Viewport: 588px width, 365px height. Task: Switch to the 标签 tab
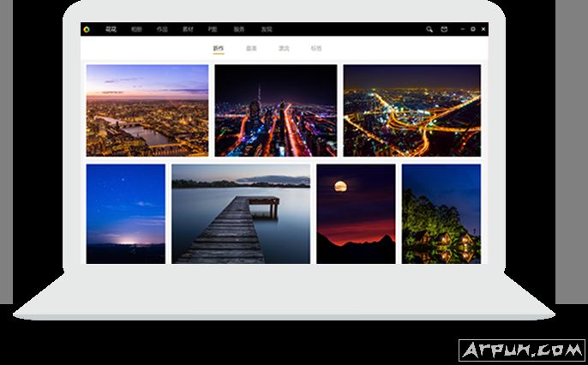316,48
